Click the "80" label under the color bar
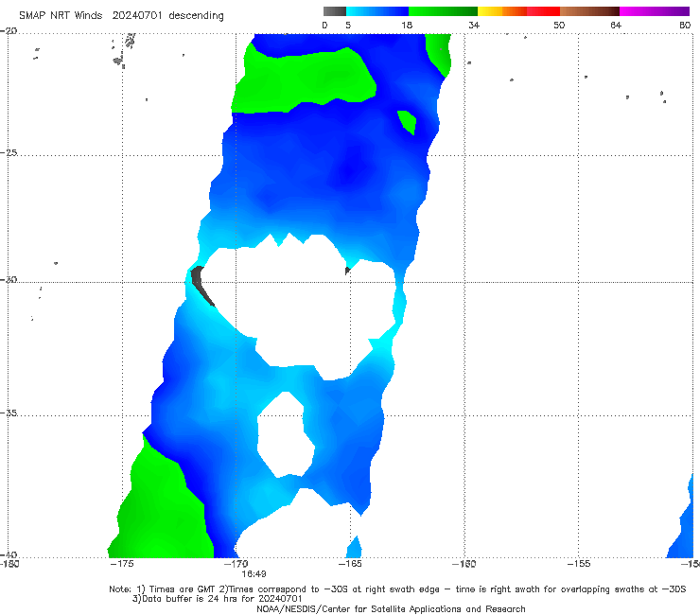This screenshot has width=700, height=615. tap(685, 26)
